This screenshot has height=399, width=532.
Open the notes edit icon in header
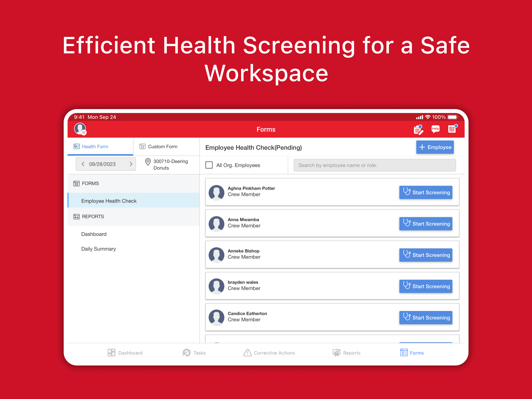418,130
